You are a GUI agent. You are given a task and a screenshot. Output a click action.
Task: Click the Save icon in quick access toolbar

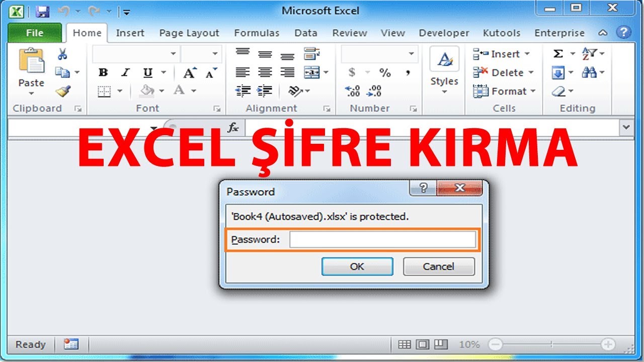tap(43, 11)
